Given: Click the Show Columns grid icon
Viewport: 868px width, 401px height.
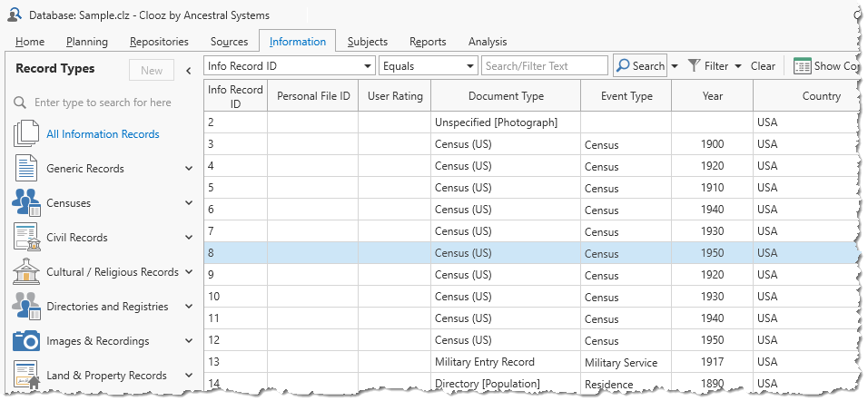Looking at the screenshot, I should point(802,66).
